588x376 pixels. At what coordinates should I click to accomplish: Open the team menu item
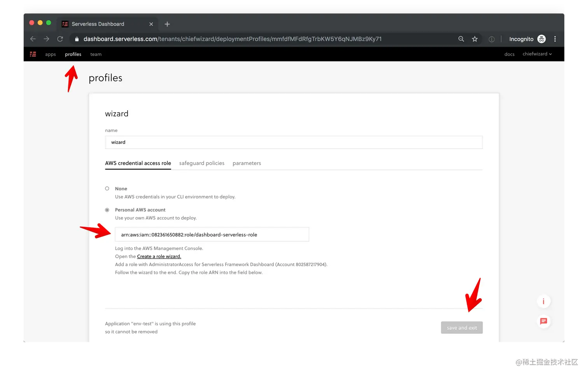(96, 54)
